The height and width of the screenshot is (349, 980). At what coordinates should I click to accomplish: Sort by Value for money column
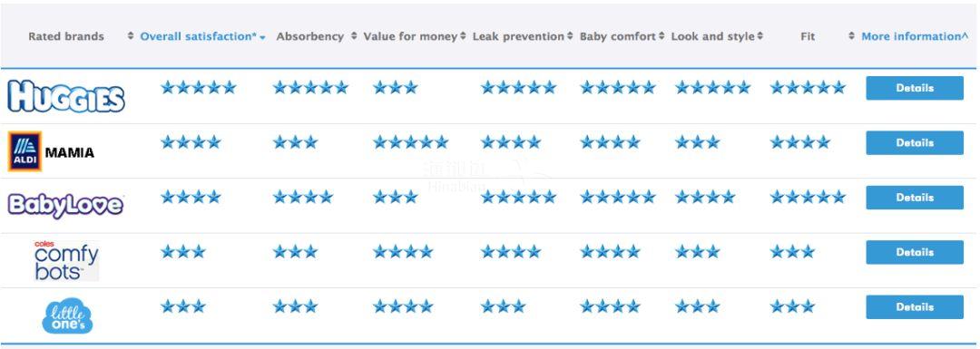(x=415, y=37)
